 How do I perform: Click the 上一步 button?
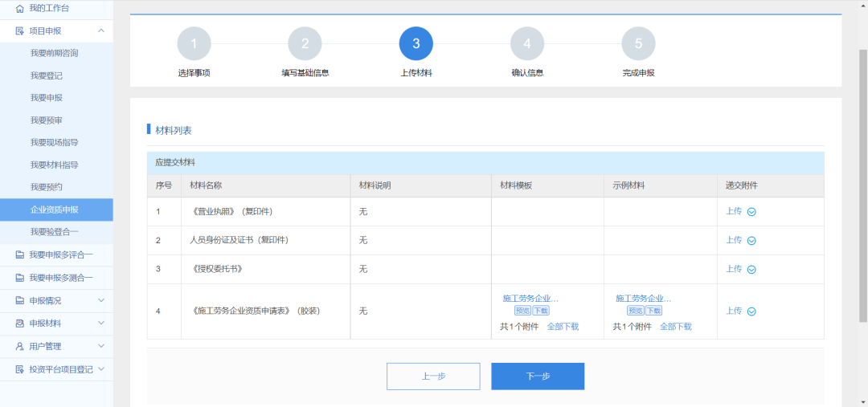pyautogui.click(x=433, y=376)
